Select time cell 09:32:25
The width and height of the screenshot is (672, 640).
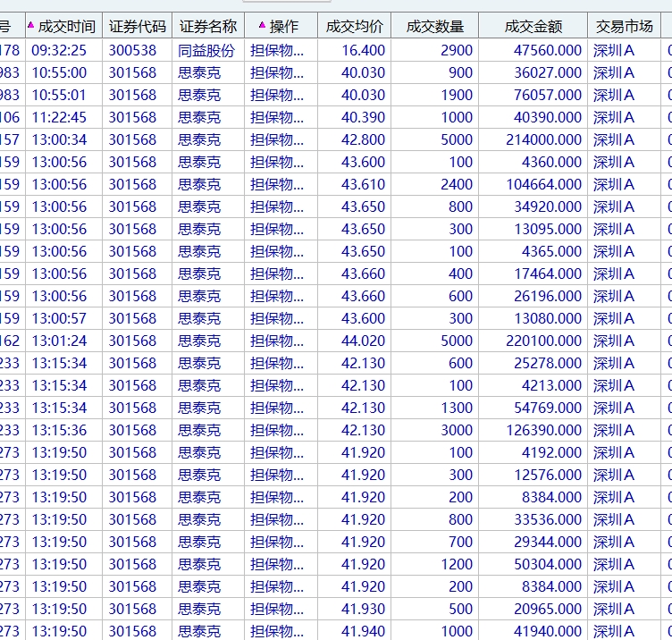click(x=59, y=51)
